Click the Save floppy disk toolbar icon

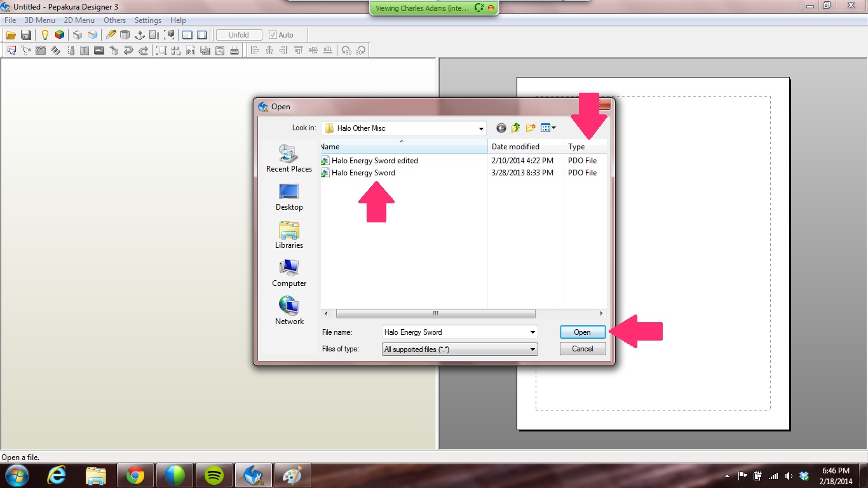26,35
